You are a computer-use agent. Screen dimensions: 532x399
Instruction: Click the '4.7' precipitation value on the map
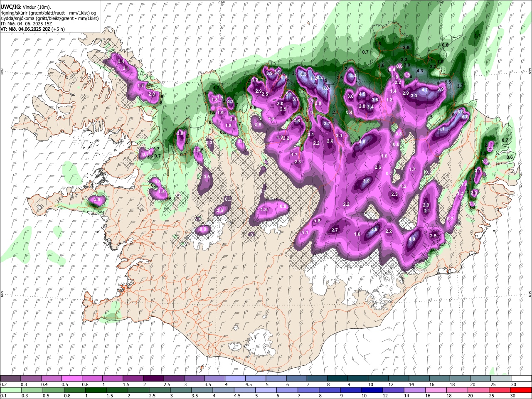[425, 90]
